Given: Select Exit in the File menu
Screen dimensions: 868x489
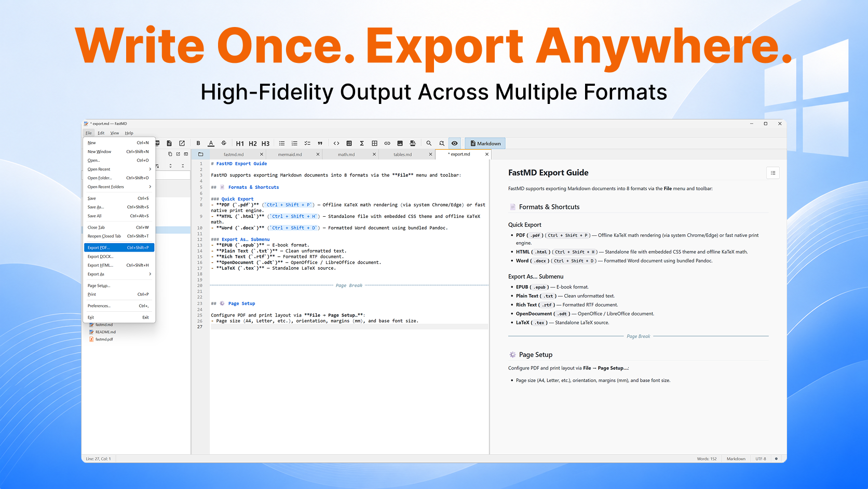Looking at the screenshot, I should point(119,318).
